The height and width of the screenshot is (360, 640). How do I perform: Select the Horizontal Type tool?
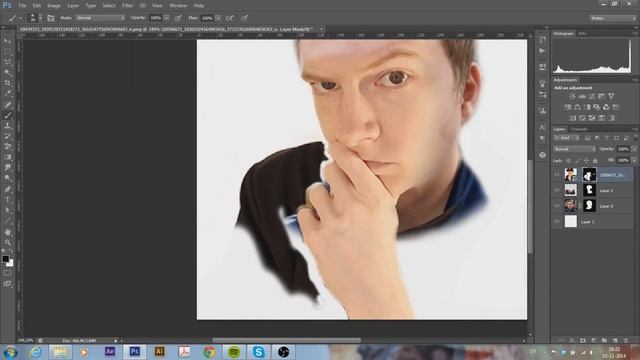pos(7,200)
